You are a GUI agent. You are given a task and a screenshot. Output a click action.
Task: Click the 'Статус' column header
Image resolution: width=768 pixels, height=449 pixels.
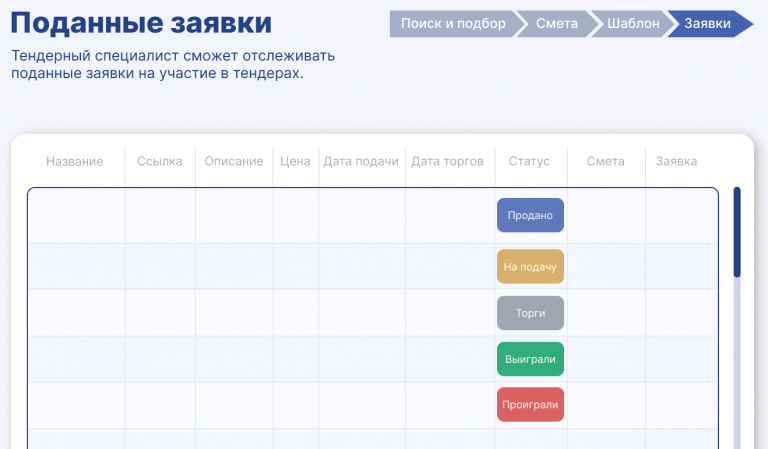pos(529,161)
